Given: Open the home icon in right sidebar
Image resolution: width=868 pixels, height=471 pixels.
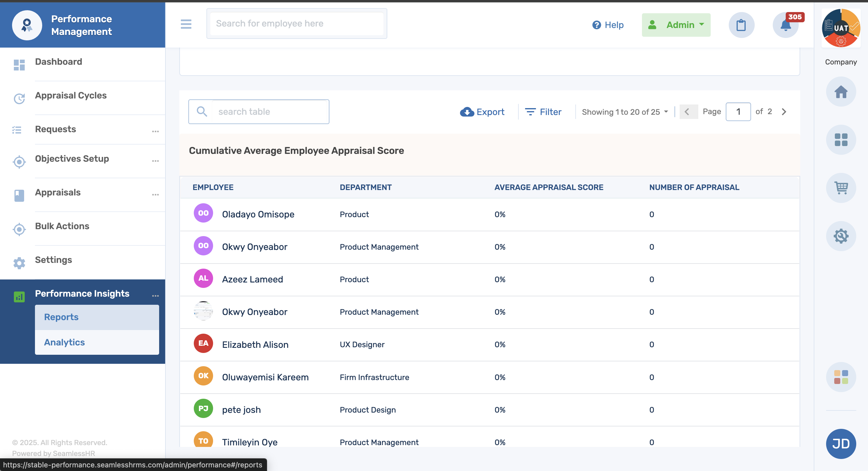Looking at the screenshot, I should 841,92.
